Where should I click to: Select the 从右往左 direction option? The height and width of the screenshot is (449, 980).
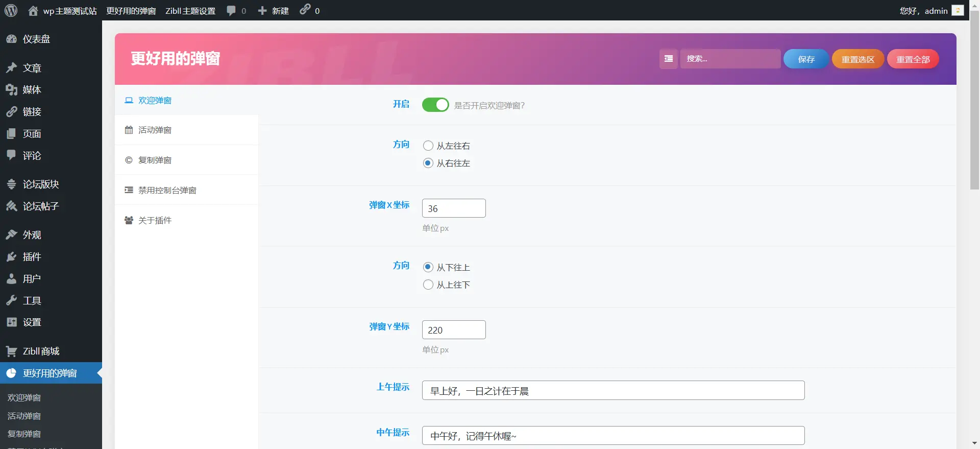coord(428,163)
